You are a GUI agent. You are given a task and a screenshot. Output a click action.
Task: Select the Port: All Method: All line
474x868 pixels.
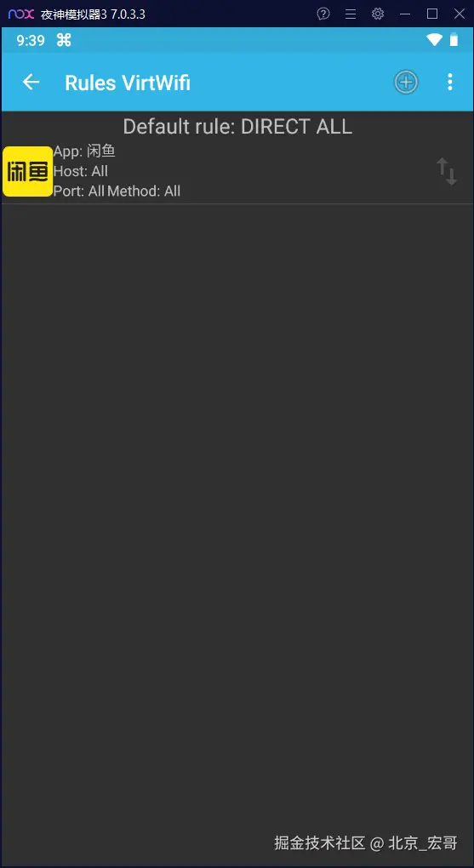click(117, 191)
